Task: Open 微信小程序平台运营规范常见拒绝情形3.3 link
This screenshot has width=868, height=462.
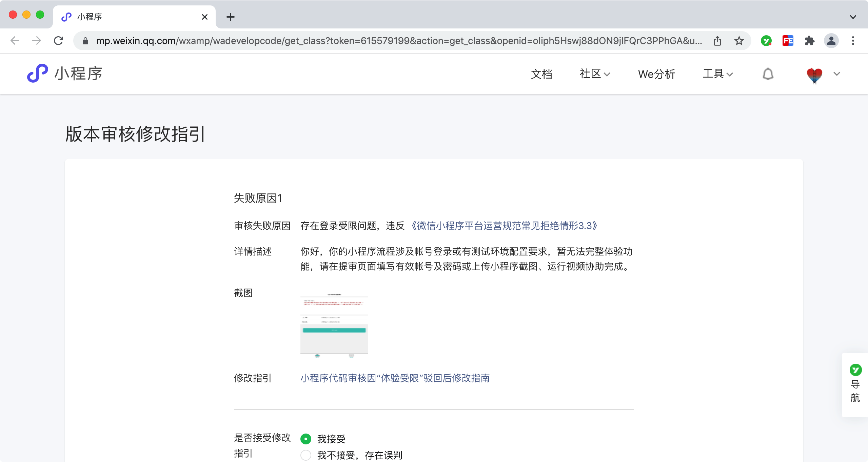Action: click(x=504, y=226)
